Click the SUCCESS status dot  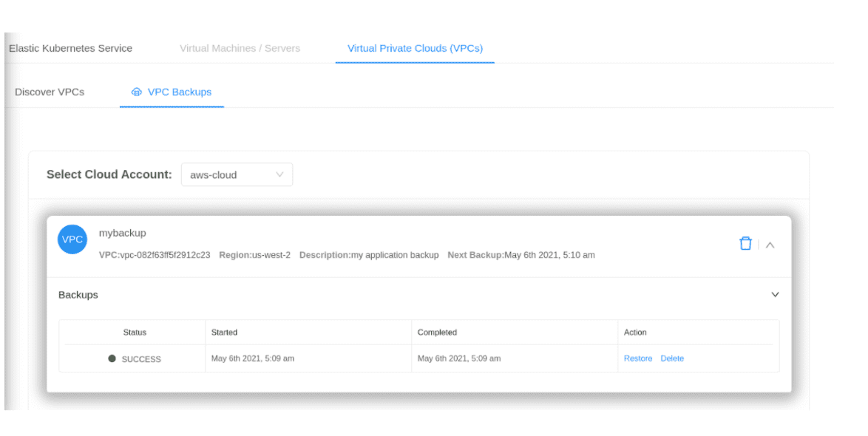click(x=112, y=358)
